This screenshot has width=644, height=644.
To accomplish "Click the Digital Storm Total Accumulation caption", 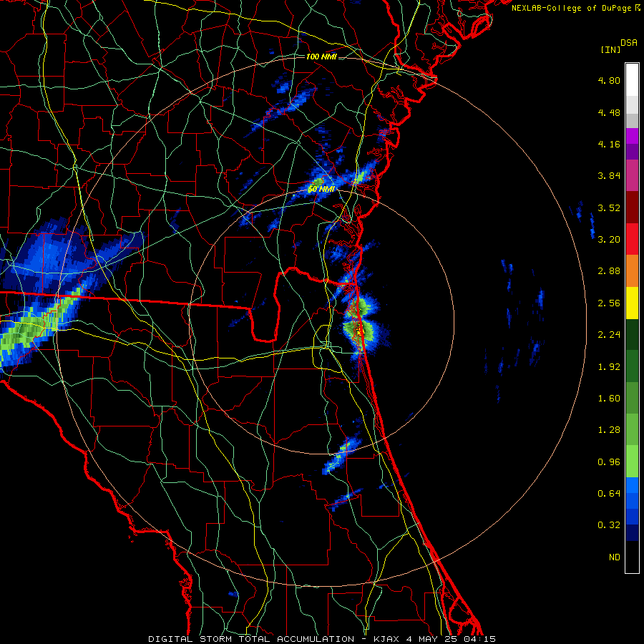I will (322, 639).
